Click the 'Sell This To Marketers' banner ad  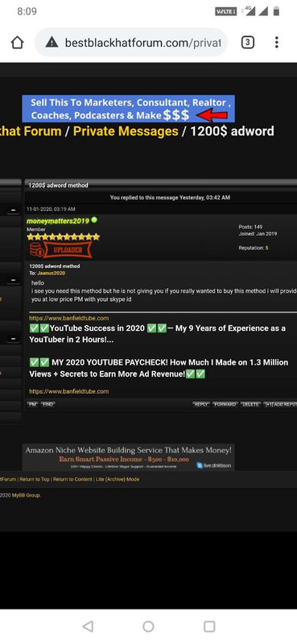129,109
